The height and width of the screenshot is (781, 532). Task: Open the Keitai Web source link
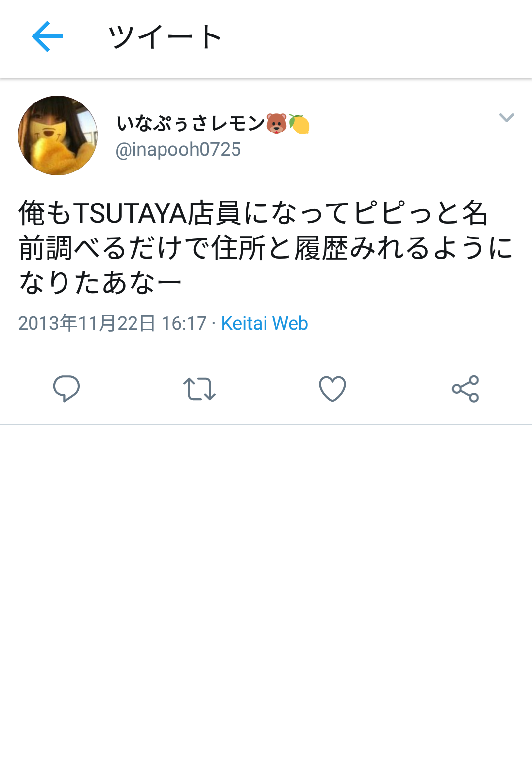click(x=265, y=323)
